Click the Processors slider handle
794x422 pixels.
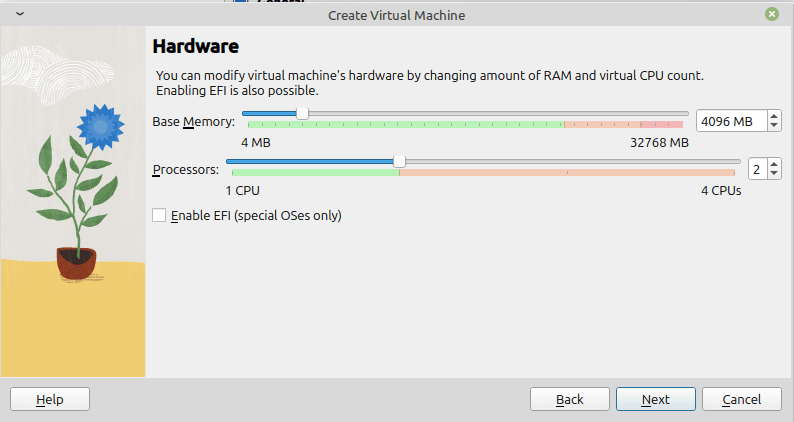[x=400, y=162]
